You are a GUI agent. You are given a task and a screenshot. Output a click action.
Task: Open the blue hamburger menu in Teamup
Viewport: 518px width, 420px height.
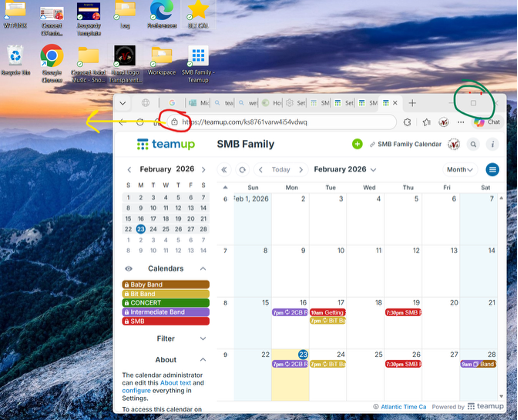click(492, 170)
